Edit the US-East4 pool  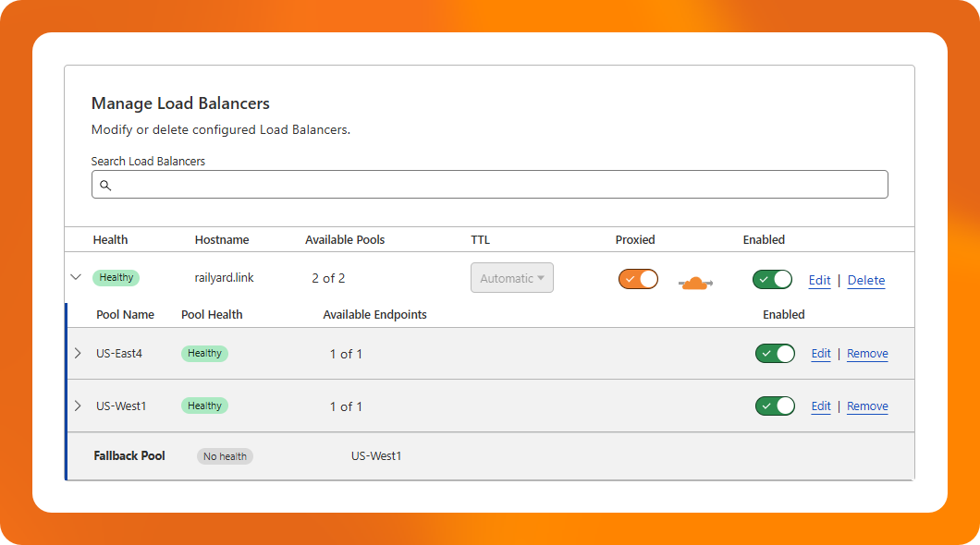click(821, 354)
